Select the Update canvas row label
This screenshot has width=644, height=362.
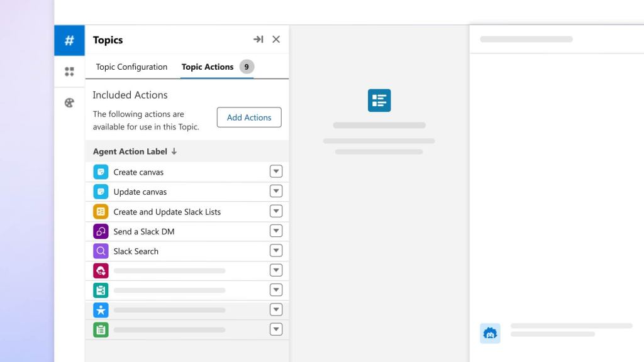pyautogui.click(x=140, y=192)
